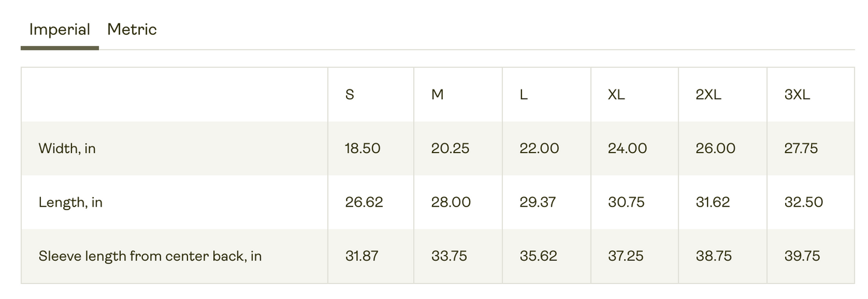Image resolution: width=868 pixels, height=299 pixels.
Task: Click the "Length, in" row label
Action: point(70,202)
